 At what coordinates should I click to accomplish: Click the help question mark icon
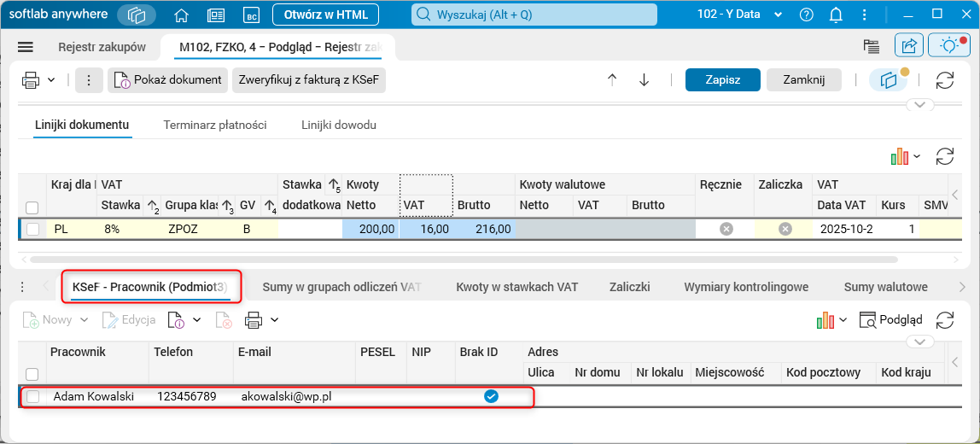[x=806, y=15]
